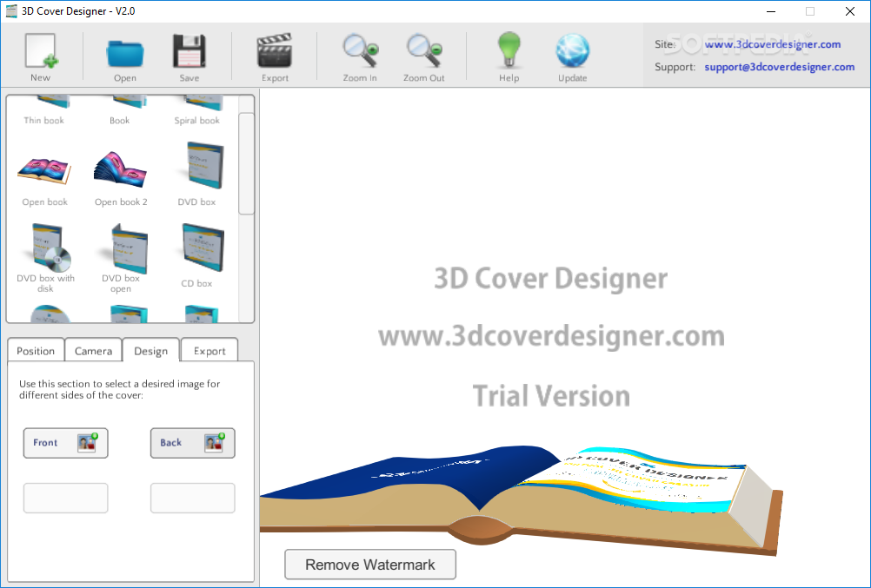Choose the Open book template
Viewport: 871px width, 588px height.
[x=44, y=179]
